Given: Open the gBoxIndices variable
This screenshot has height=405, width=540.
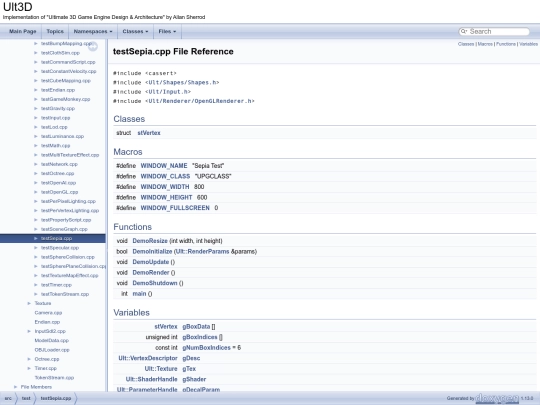Looking at the screenshot, I should [x=200, y=337].
